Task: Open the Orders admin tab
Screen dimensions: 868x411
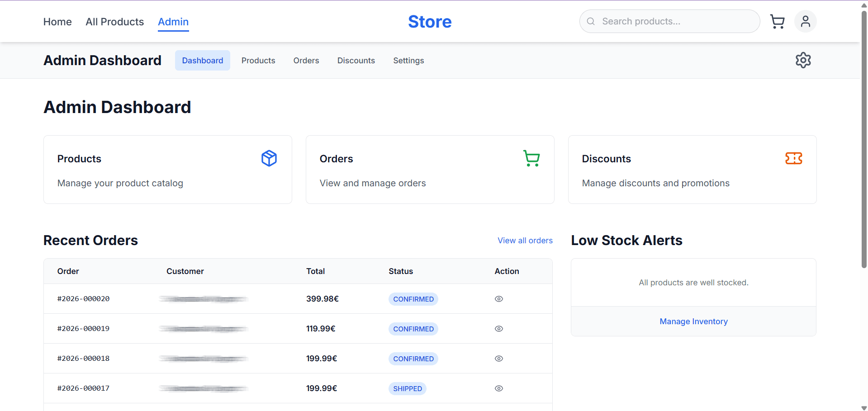Action: [306, 60]
